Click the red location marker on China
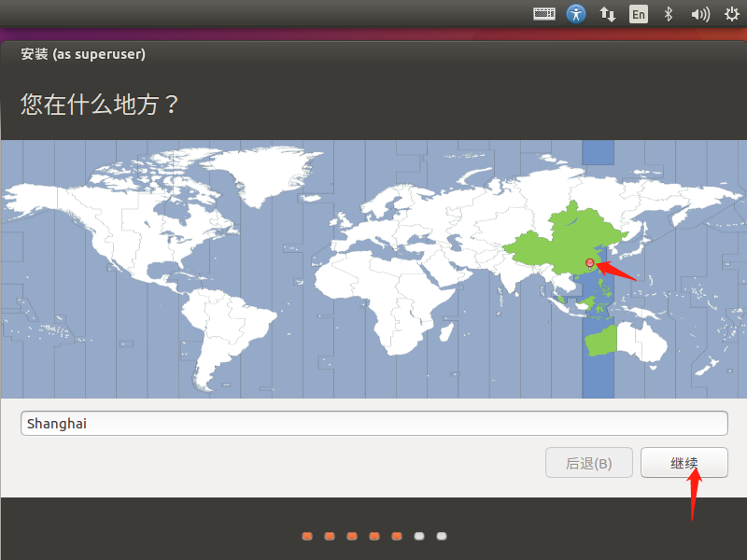The image size is (747, 560). [591, 262]
